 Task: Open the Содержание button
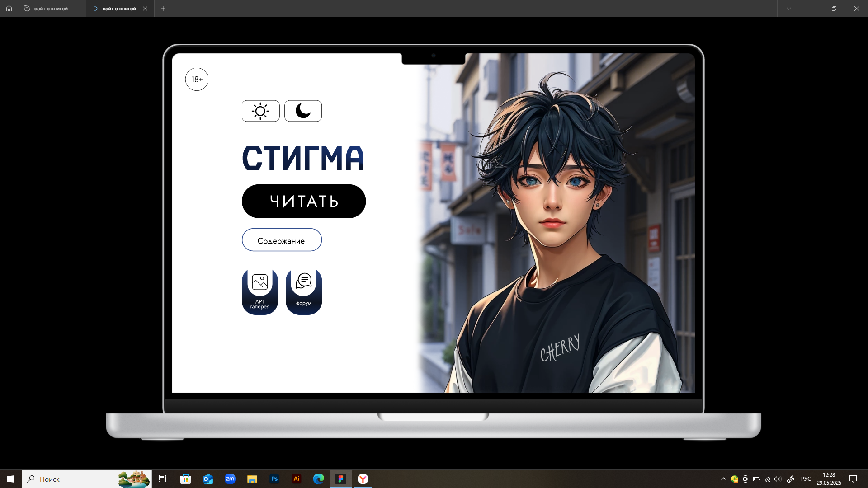click(282, 240)
